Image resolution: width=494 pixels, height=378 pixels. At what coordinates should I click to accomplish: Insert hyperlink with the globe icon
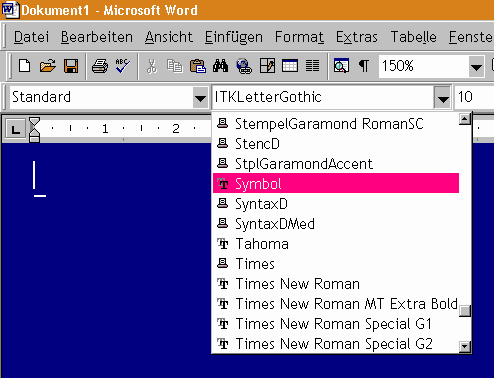tap(244, 66)
